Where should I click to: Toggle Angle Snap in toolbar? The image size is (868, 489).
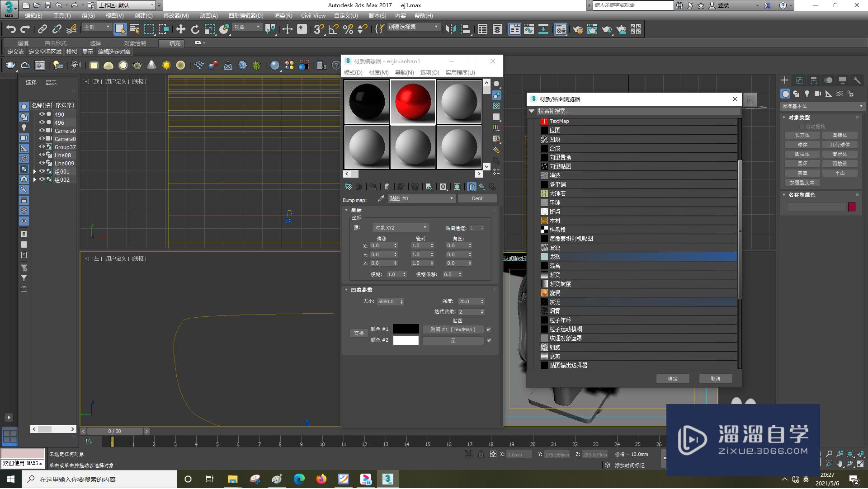[334, 29]
